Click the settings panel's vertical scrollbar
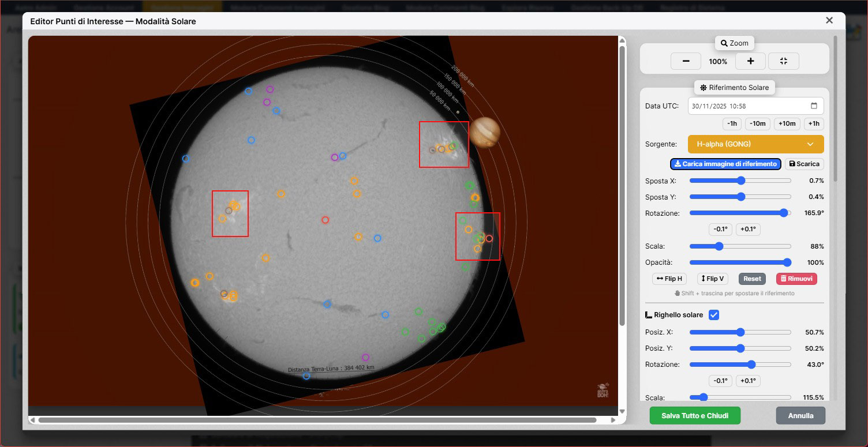The image size is (868, 447). click(x=835, y=110)
